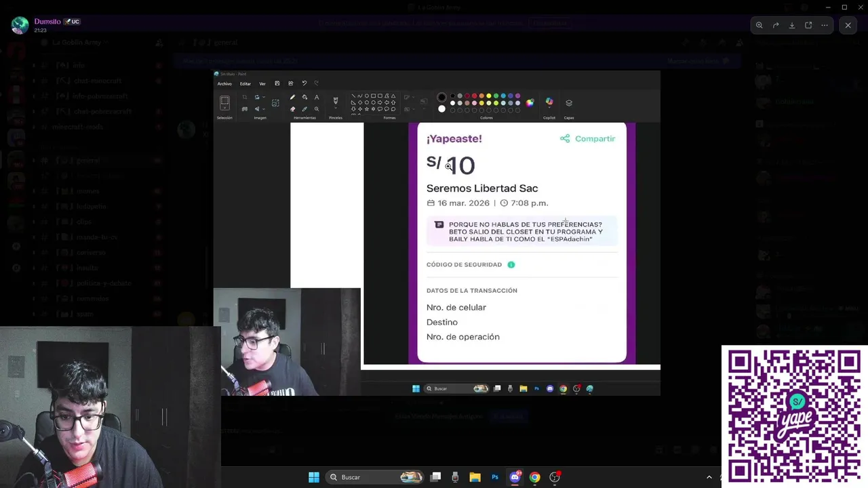868x488 pixels.
Task: Choose the red swatch in Paint palette
Action: pyautogui.click(x=475, y=96)
